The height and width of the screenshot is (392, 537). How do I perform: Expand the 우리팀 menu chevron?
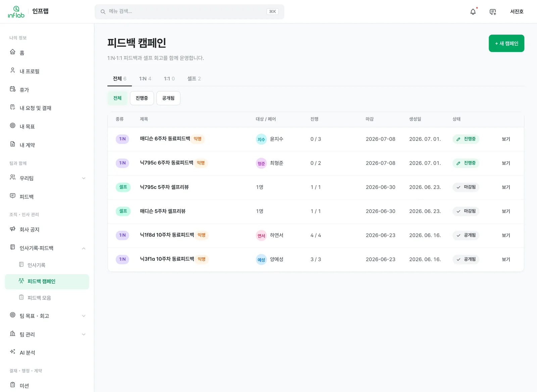(x=84, y=178)
